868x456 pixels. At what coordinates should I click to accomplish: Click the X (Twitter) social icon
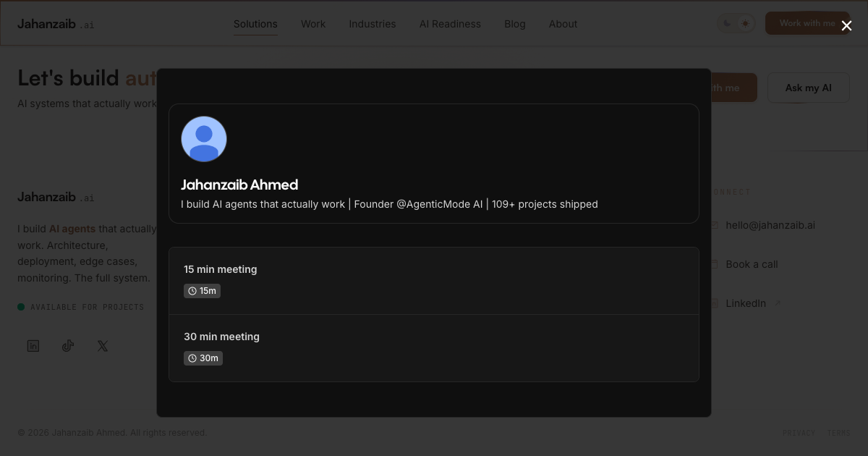tap(102, 346)
